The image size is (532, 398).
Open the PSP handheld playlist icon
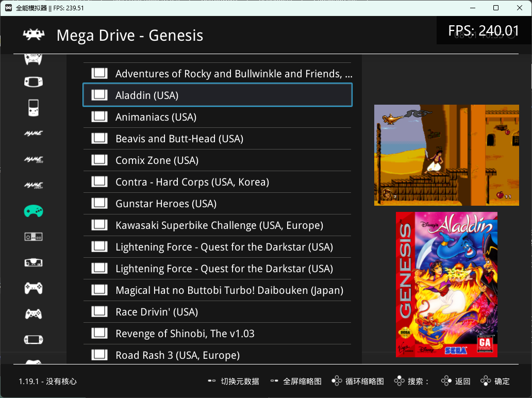click(34, 340)
